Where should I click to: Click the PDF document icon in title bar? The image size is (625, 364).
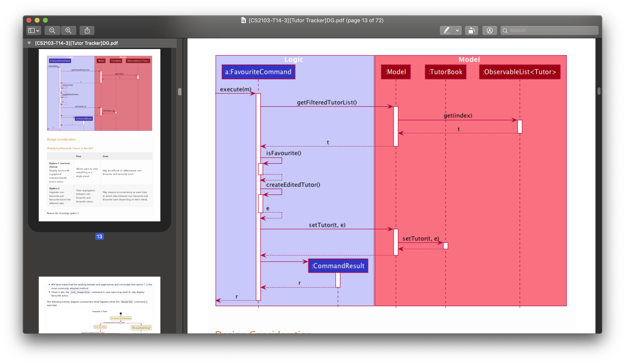[x=244, y=20]
